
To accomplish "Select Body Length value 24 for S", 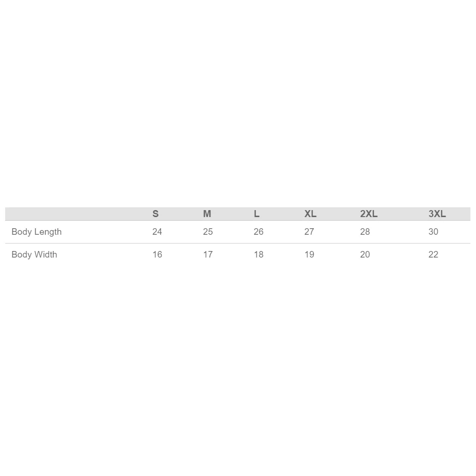I will tap(157, 232).
